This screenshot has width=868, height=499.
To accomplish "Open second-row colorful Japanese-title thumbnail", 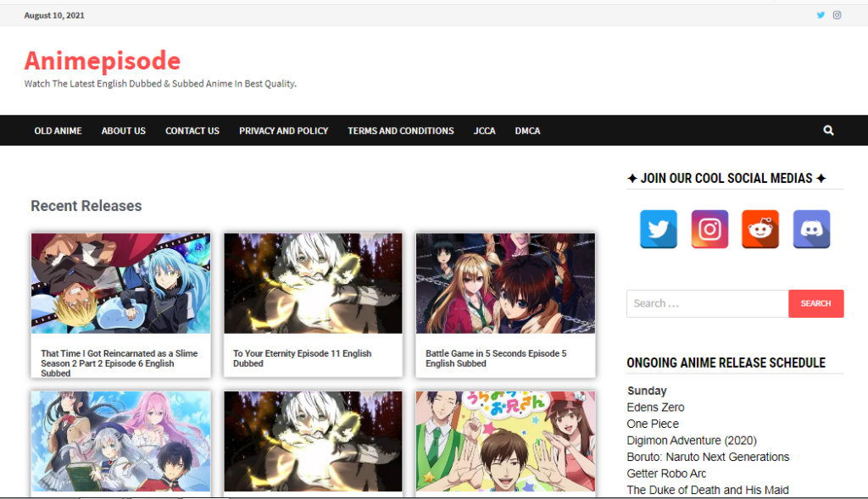I will [x=505, y=441].
